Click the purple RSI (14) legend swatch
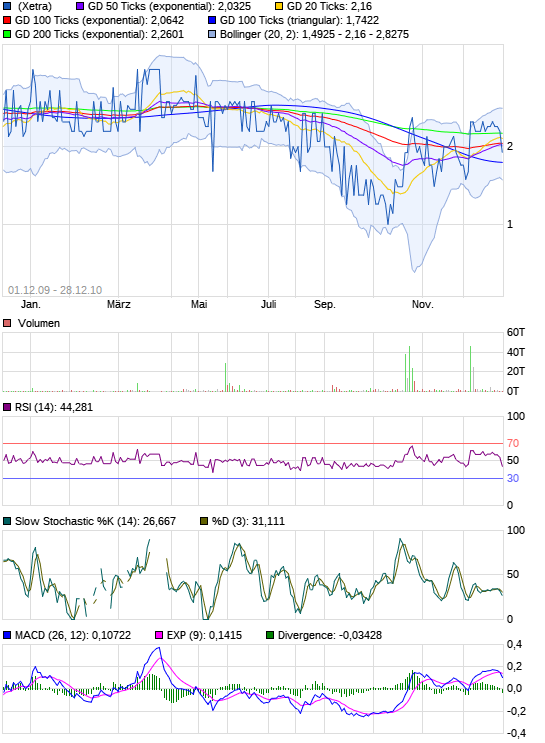The image size is (545, 743). (7, 408)
